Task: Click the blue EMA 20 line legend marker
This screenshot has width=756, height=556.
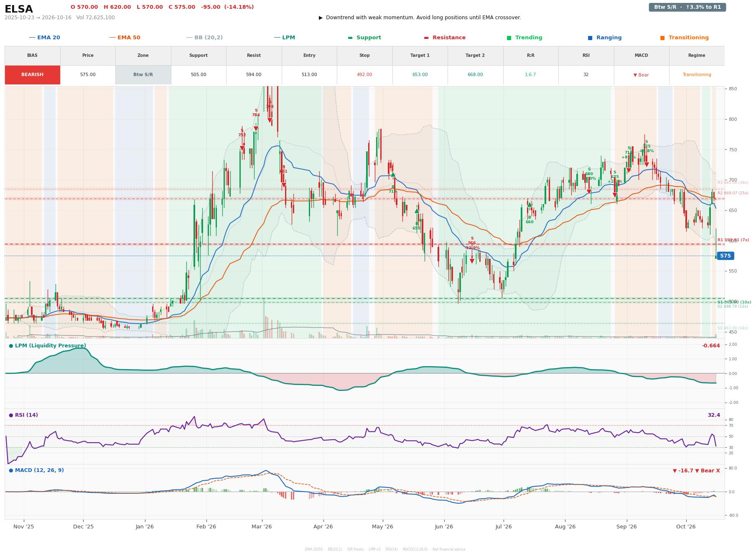Action: (x=32, y=38)
